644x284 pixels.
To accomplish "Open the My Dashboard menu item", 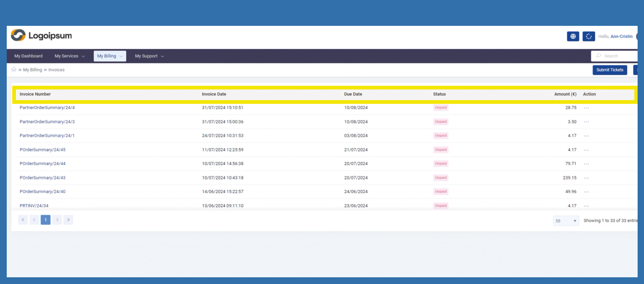I will pos(29,56).
